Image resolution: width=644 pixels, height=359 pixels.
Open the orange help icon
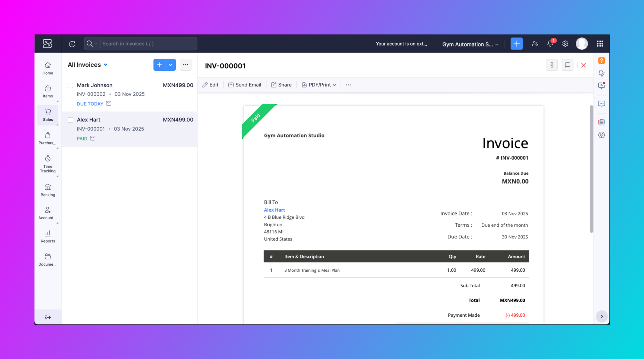click(x=601, y=61)
